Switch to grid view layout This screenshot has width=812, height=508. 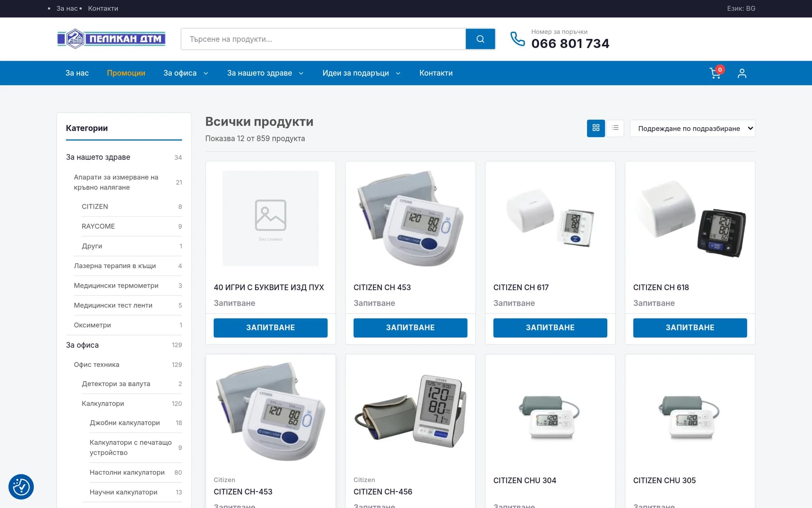coord(596,128)
